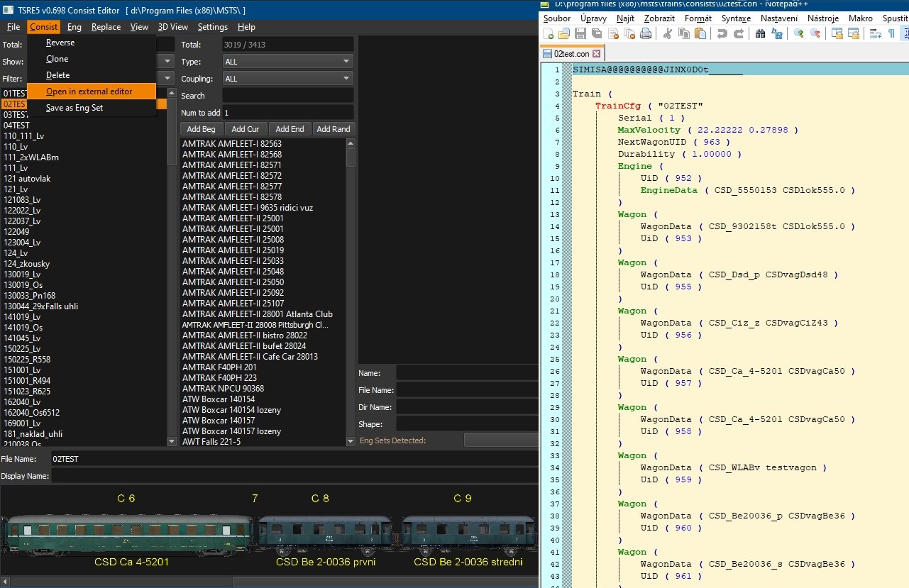Close the 02test.con tab with X

pos(596,54)
